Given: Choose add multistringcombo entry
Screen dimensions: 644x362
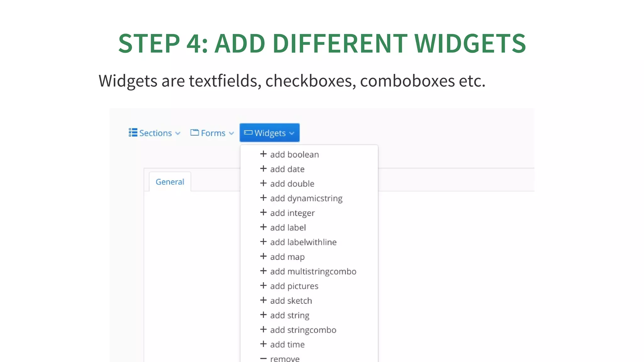Looking at the screenshot, I should pyautogui.click(x=309, y=271).
